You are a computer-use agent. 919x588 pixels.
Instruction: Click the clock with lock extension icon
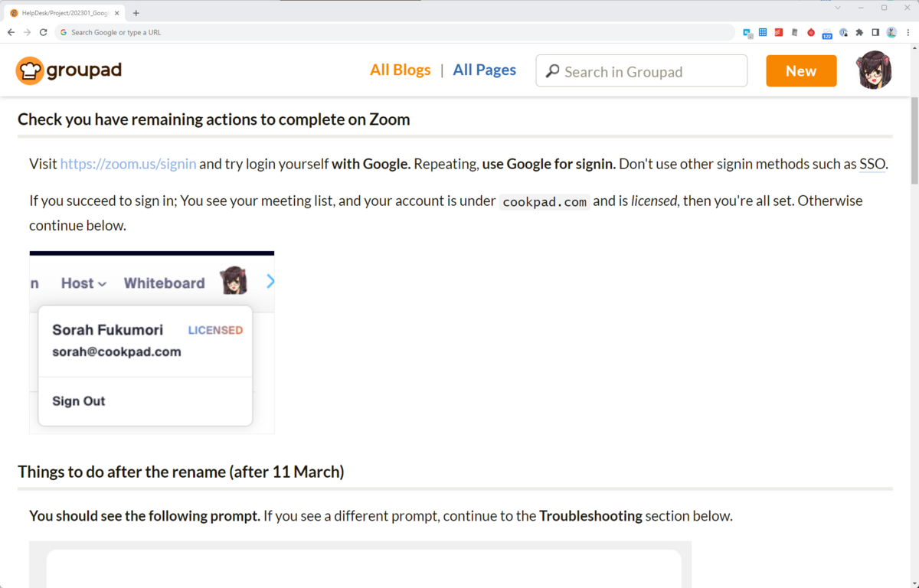click(x=843, y=32)
